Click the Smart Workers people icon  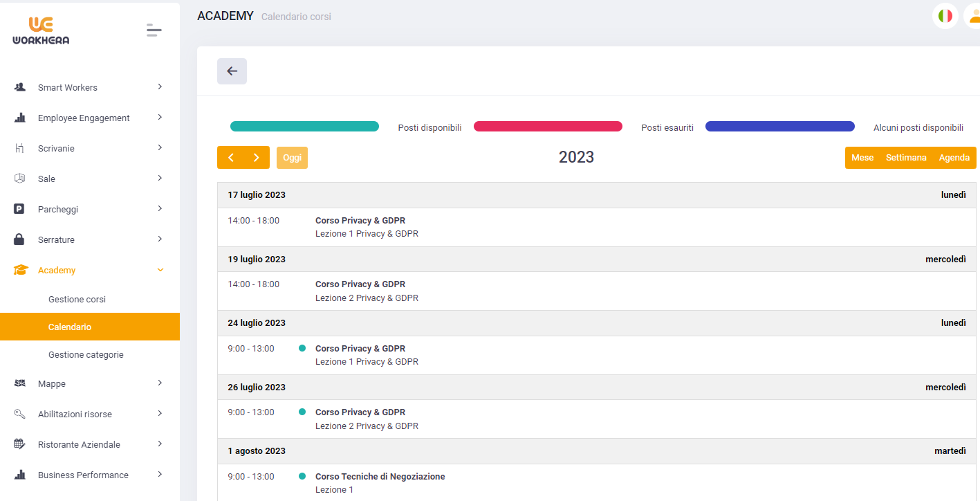click(x=20, y=87)
